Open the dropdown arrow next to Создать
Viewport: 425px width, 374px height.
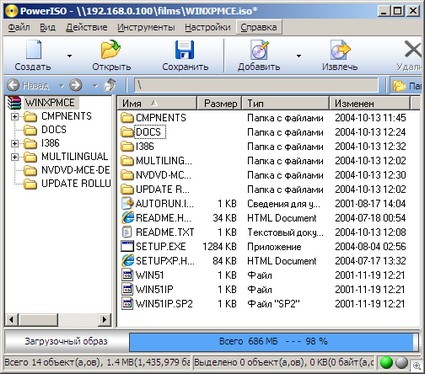point(69,56)
